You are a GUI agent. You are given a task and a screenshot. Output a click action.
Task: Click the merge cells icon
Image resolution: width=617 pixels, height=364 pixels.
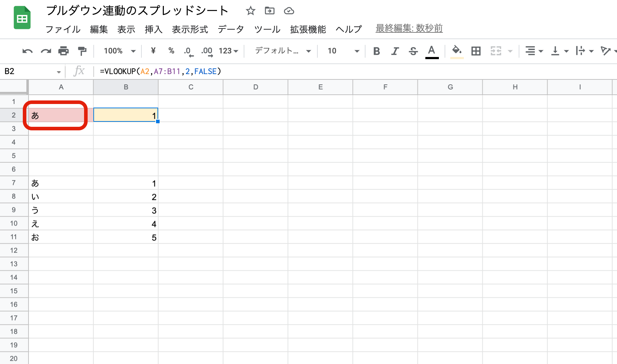click(496, 51)
